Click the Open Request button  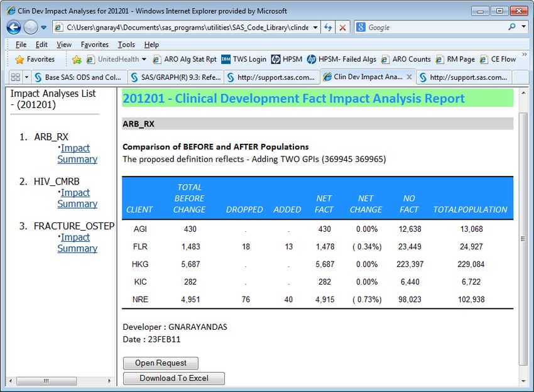pos(160,362)
